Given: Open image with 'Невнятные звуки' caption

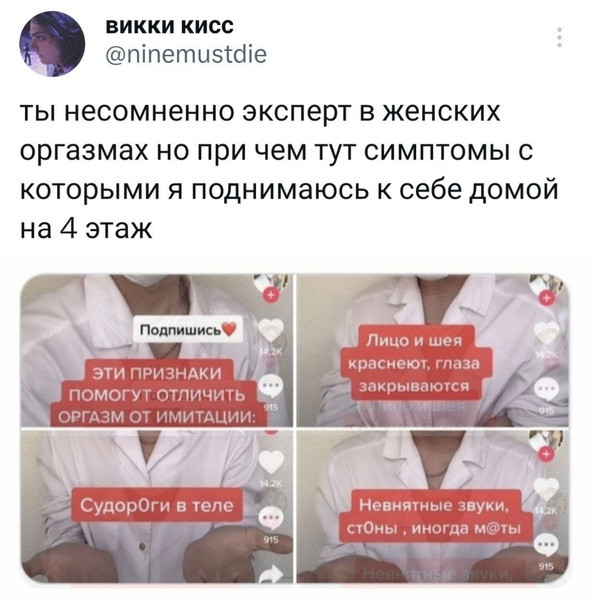Looking at the screenshot, I should pyautogui.click(x=432, y=506).
